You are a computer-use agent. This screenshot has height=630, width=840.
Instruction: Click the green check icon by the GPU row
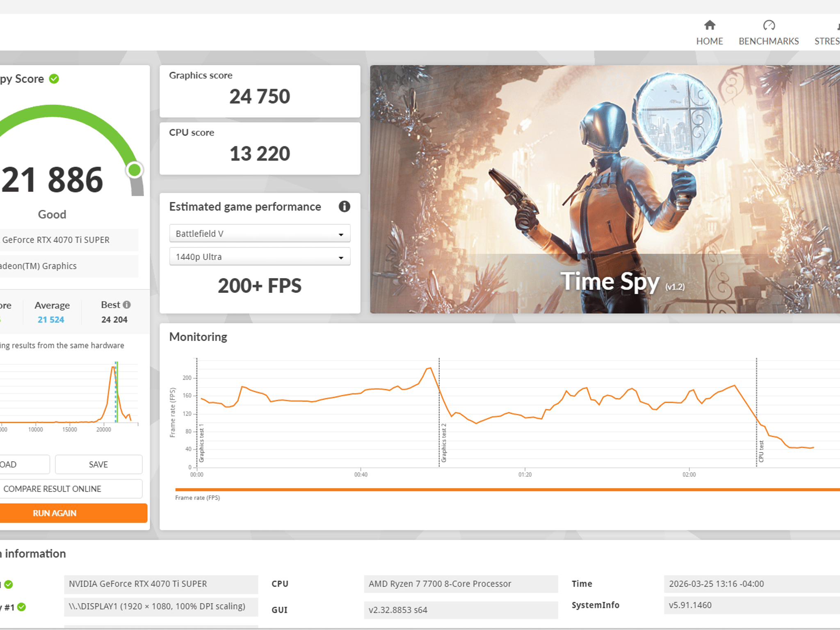[x=9, y=584]
